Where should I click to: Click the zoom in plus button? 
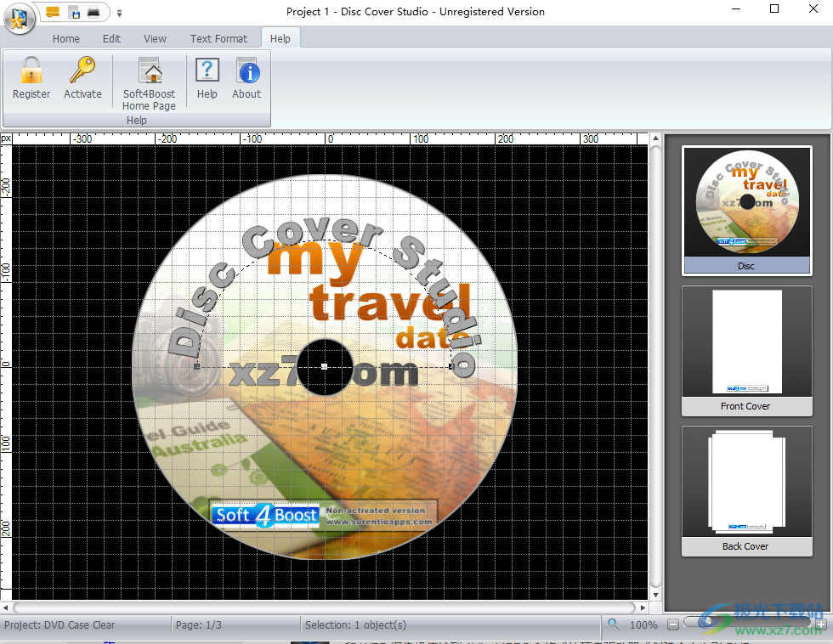tap(821, 625)
